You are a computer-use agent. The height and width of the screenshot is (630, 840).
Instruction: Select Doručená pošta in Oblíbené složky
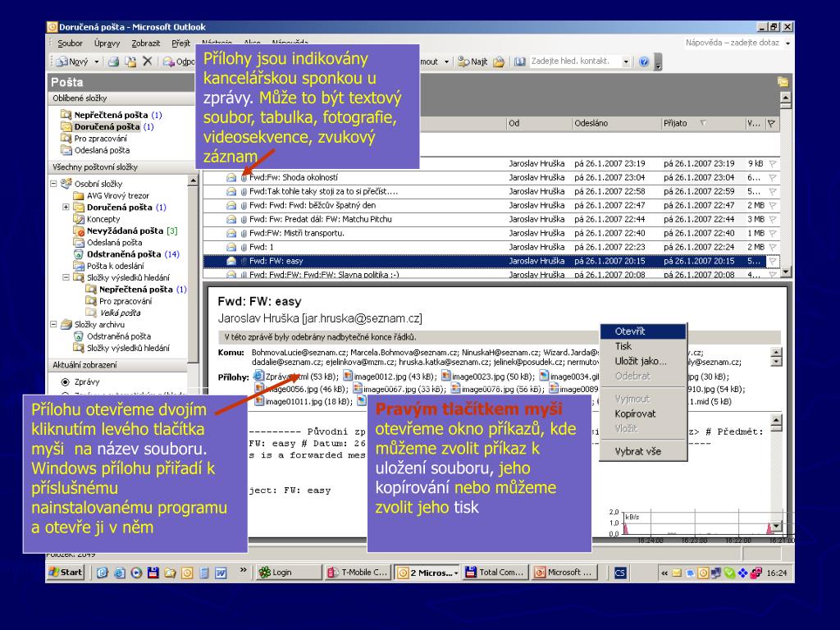[107, 126]
